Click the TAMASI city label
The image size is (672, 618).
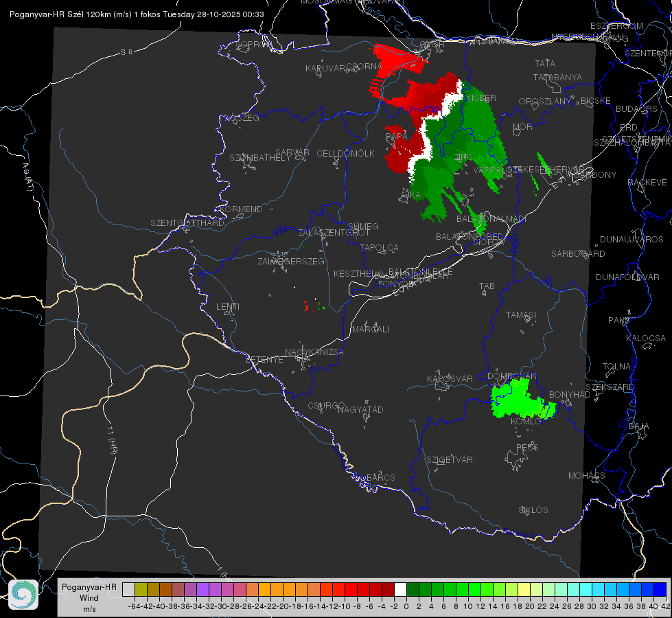pyautogui.click(x=521, y=314)
